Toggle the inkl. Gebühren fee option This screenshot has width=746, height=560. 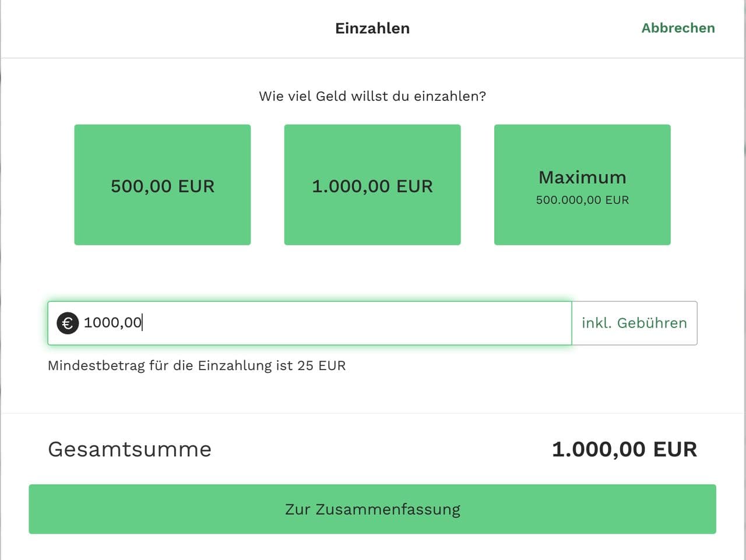(634, 323)
